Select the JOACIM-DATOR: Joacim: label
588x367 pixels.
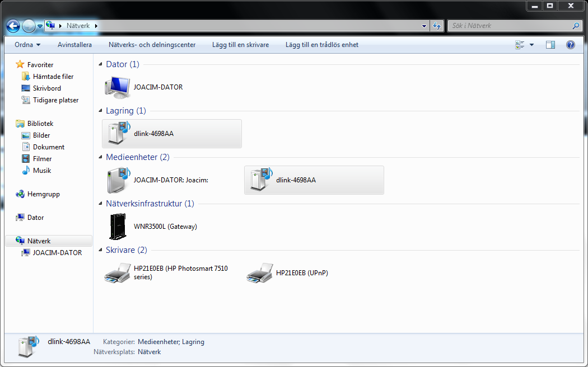pos(171,180)
